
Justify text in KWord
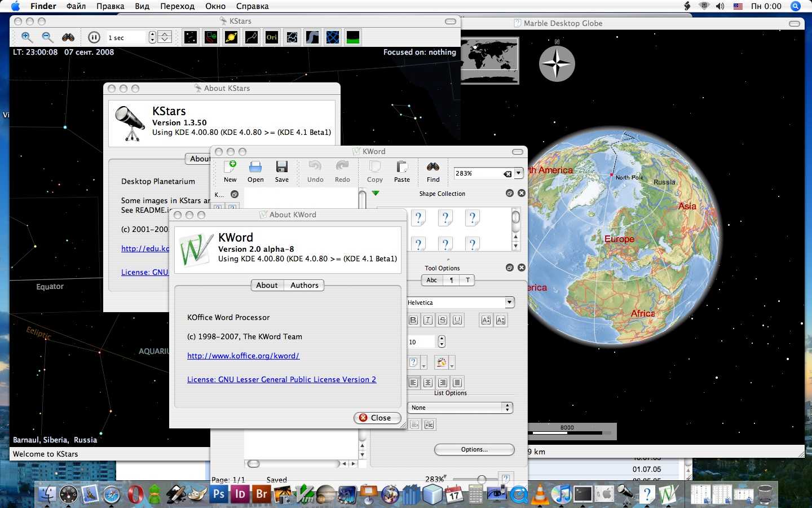coord(457,383)
